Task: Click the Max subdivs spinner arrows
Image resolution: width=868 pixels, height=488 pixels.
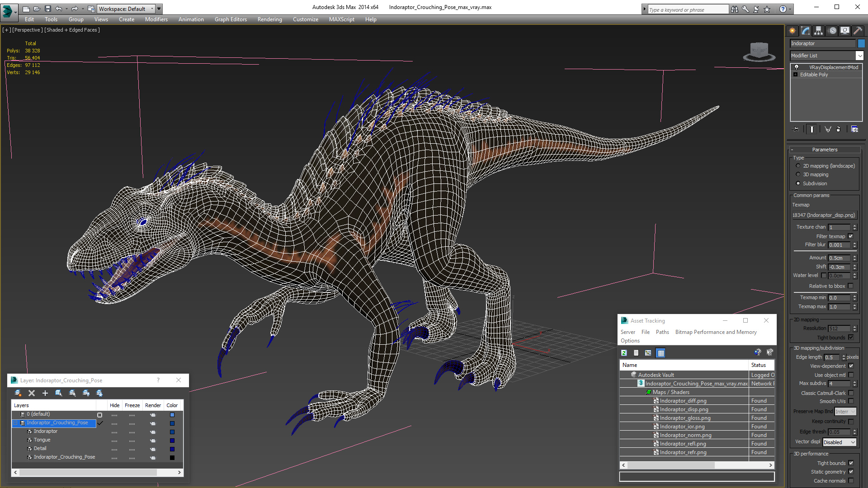Action: tap(854, 384)
